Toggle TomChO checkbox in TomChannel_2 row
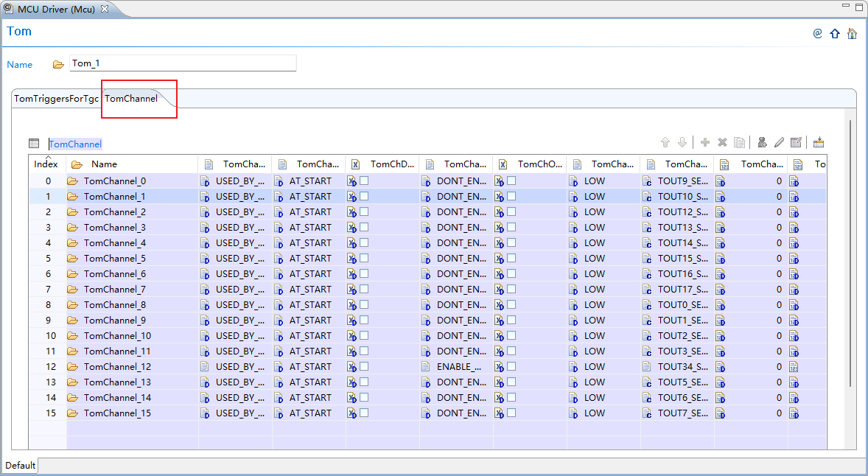The image size is (868, 476). pos(511,211)
